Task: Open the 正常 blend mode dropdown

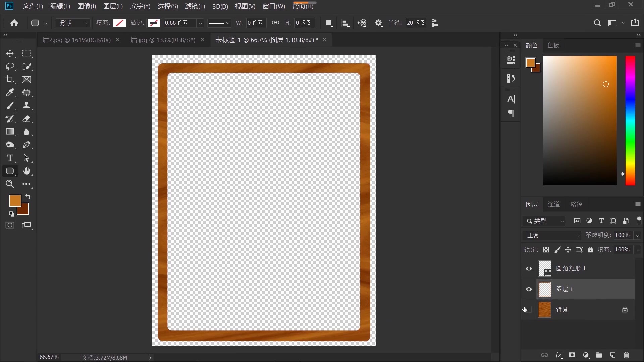Action: coord(552,235)
